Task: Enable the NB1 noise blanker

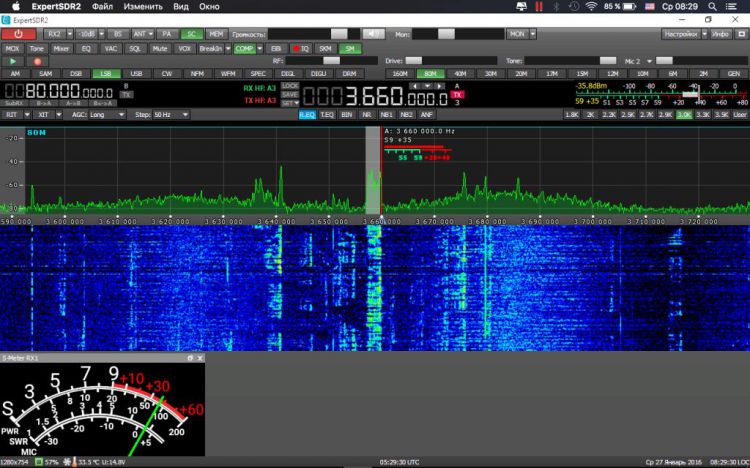Action: (386, 115)
